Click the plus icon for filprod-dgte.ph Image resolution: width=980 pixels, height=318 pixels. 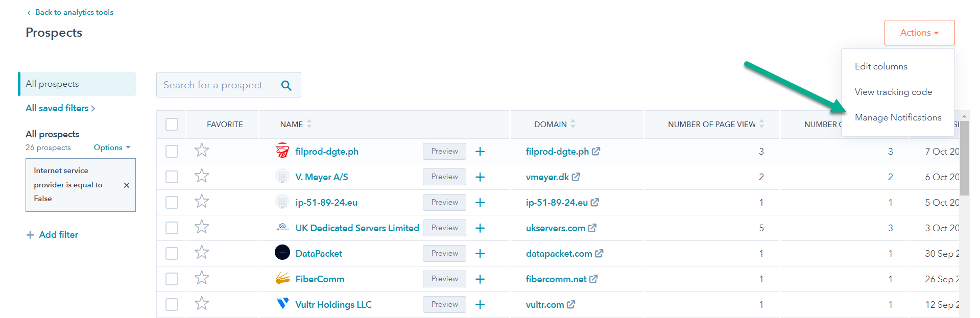(x=480, y=152)
